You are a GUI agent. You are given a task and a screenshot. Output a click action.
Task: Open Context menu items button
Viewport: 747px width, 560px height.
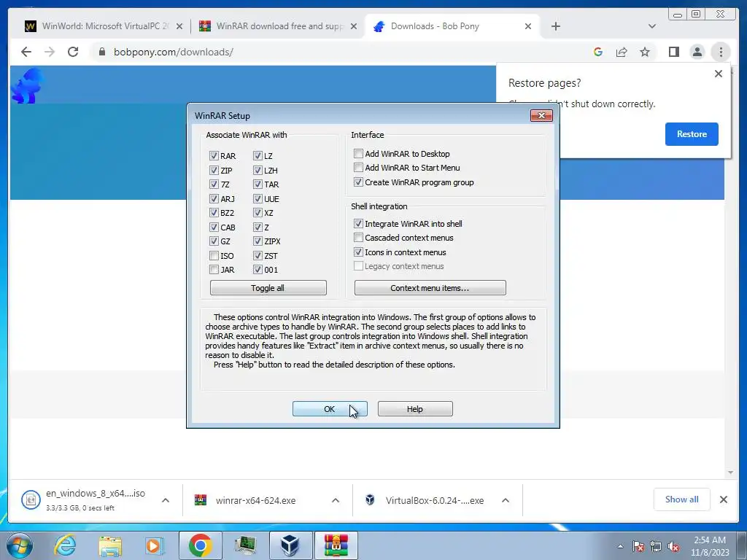coord(430,288)
